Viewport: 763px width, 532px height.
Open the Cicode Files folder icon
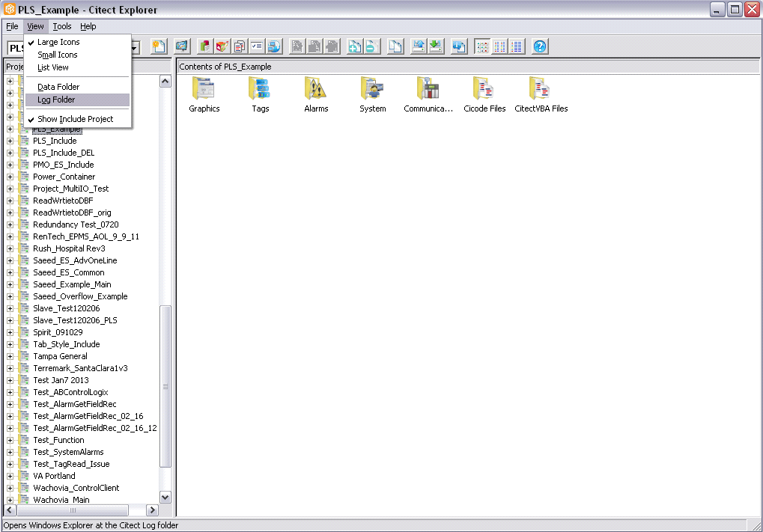point(484,88)
